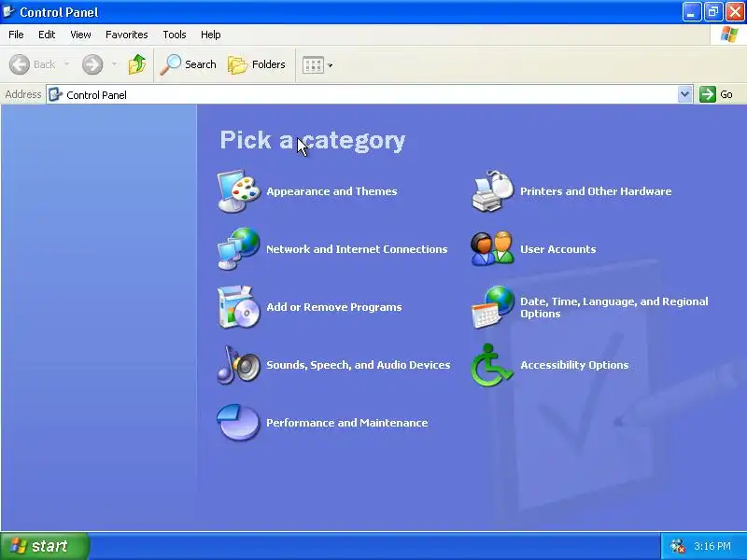Click the Views grid icon in toolbar
The height and width of the screenshot is (560, 747).
[313, 64]
